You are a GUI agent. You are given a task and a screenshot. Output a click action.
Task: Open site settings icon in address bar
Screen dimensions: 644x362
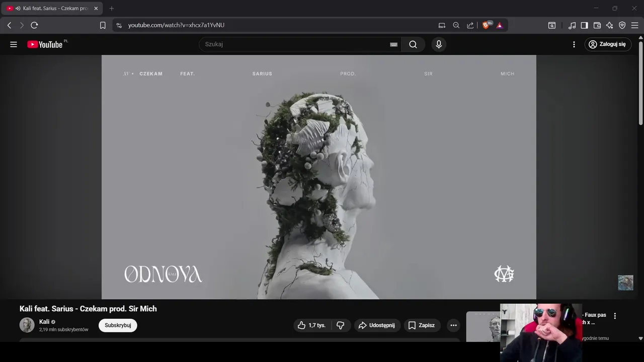point(119,25)
